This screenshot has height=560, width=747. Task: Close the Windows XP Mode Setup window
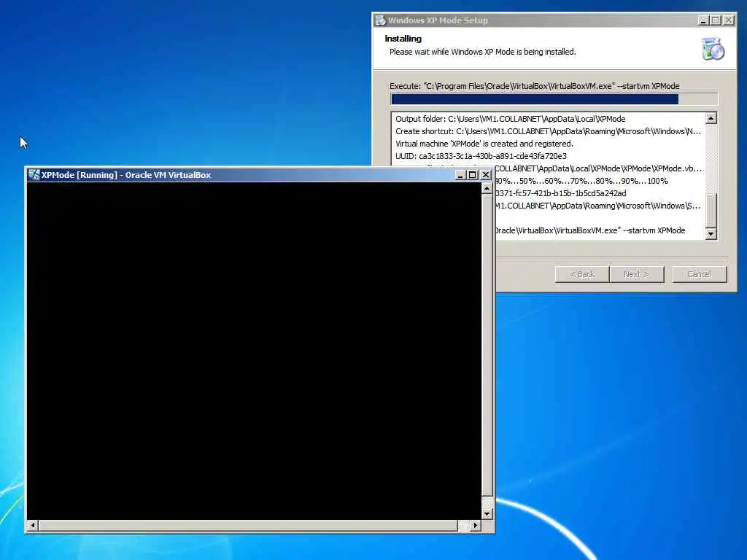tap(729, 20)
